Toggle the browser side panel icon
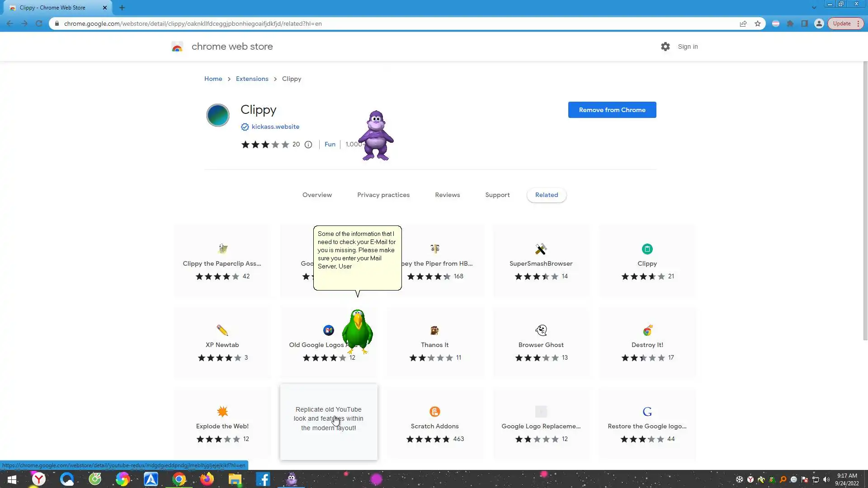 point(805,23)
